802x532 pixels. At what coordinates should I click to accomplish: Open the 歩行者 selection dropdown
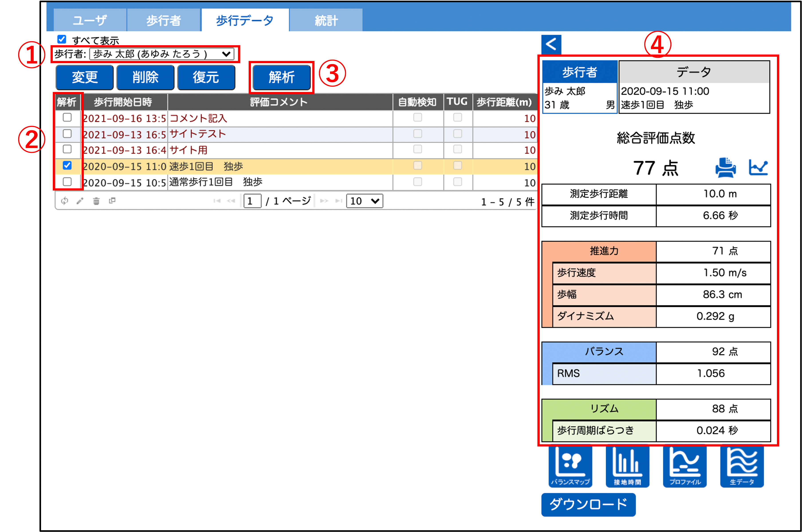[x=162, y=54]
